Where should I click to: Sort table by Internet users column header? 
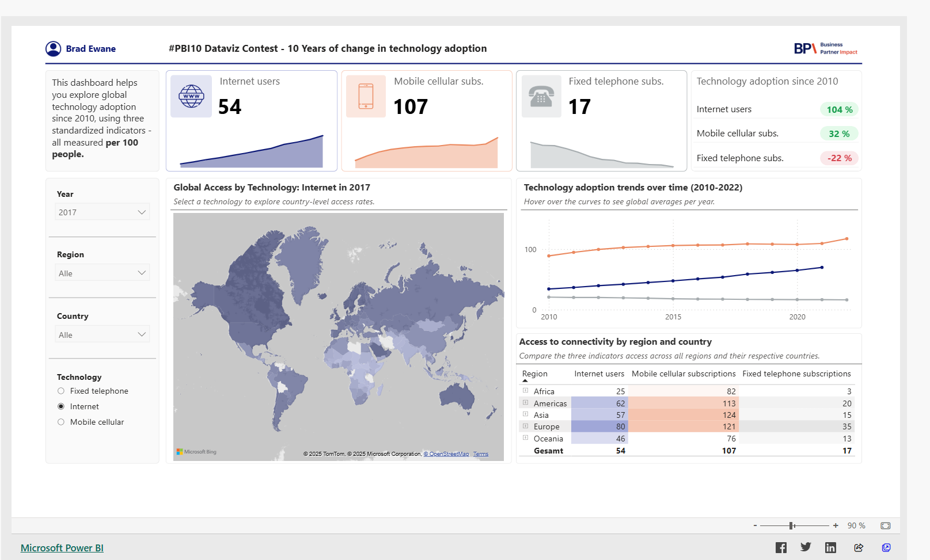(x=599, y=374)
